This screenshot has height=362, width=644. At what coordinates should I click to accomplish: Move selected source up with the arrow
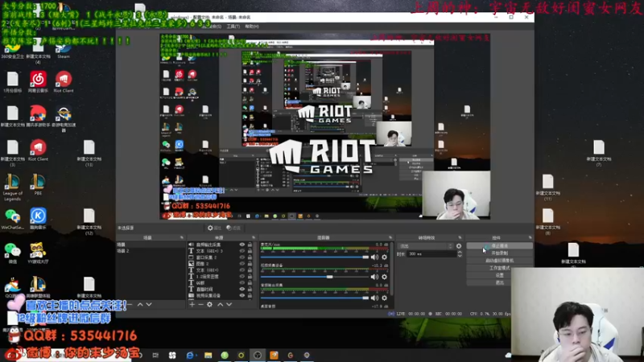coord(220,305)
